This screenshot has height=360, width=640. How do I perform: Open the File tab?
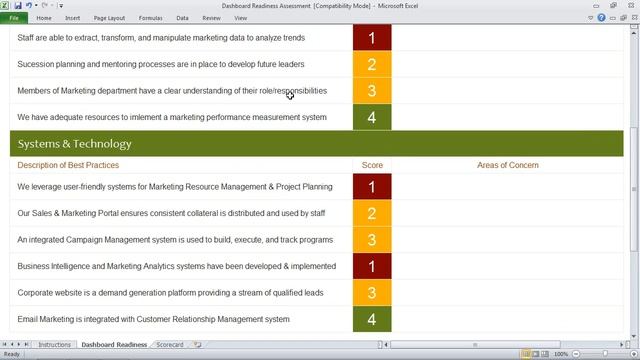14,18
